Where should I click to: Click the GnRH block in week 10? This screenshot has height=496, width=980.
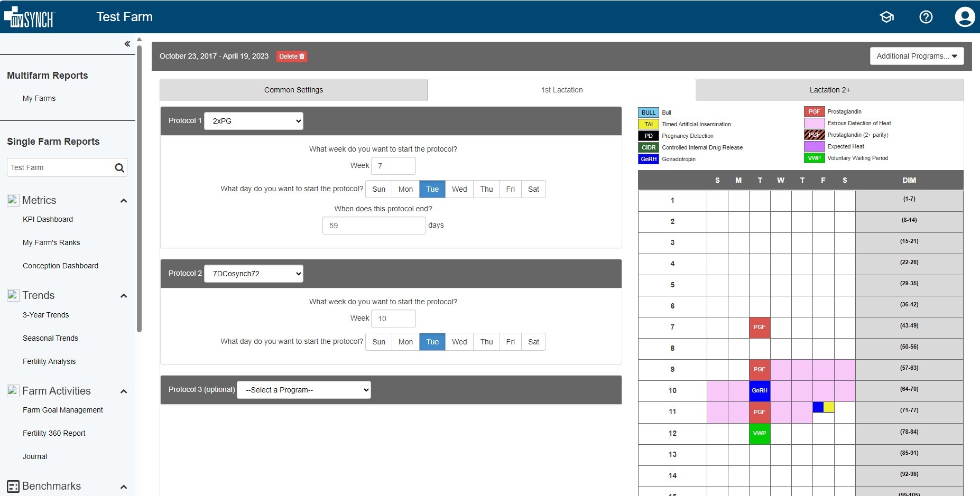click(760, 390)
